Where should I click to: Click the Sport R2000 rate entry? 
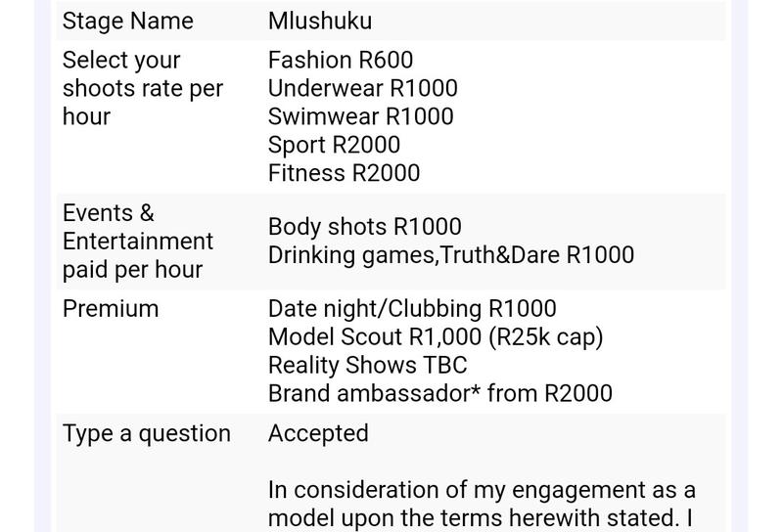(334, 145)
